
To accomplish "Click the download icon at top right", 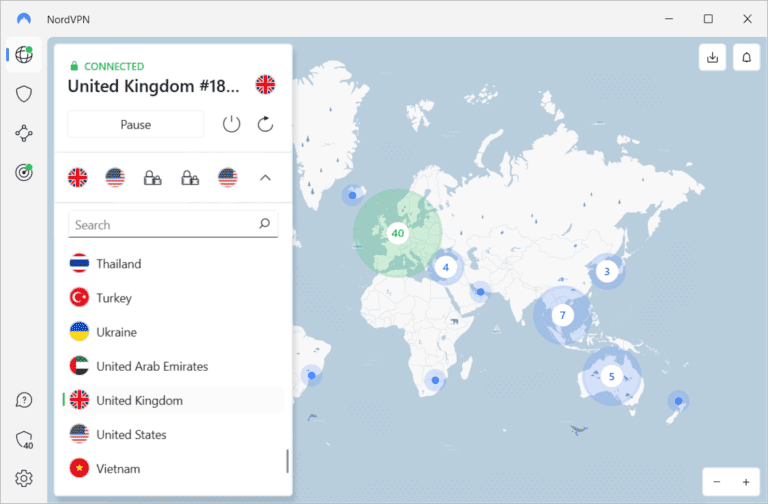I will click(x=712, y=58).
